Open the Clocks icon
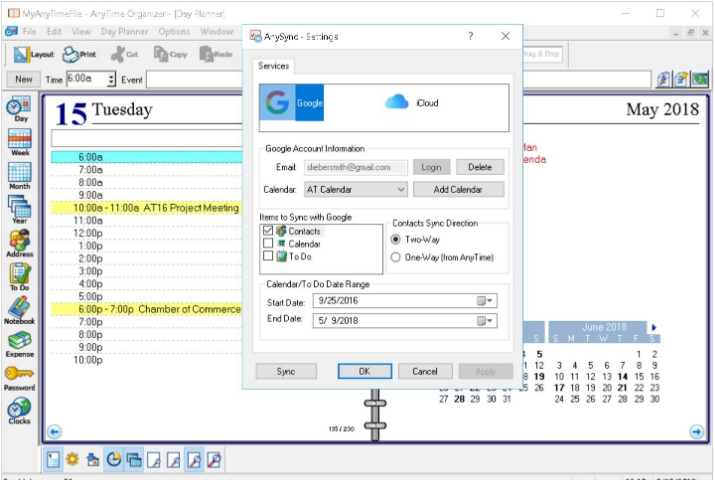715x480 pixels. [20, 411]
